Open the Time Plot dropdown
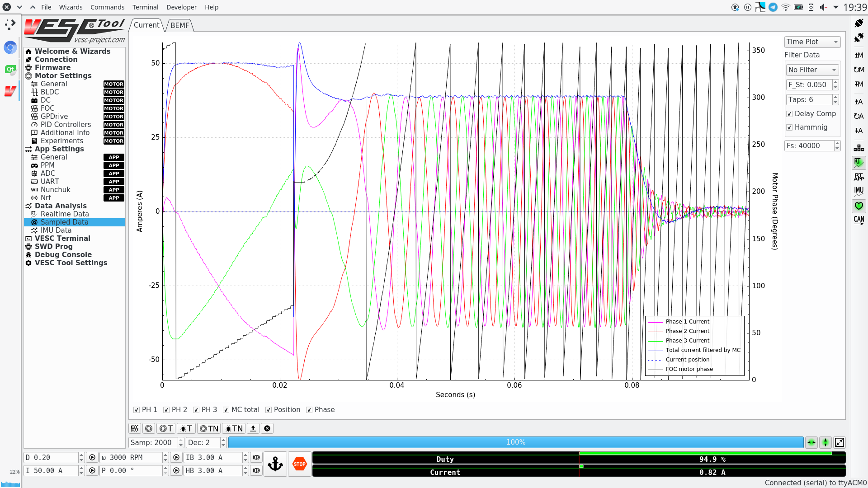This screenshot has width=868, height=488. pyautogui.click(x=812, y=42)
